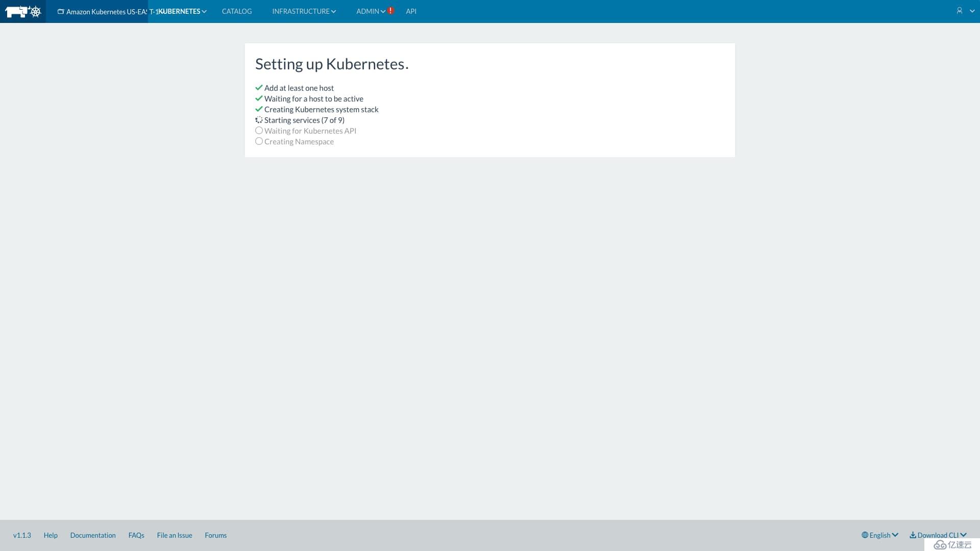Click the English language globe icon
980x551 pixels.
864,535
